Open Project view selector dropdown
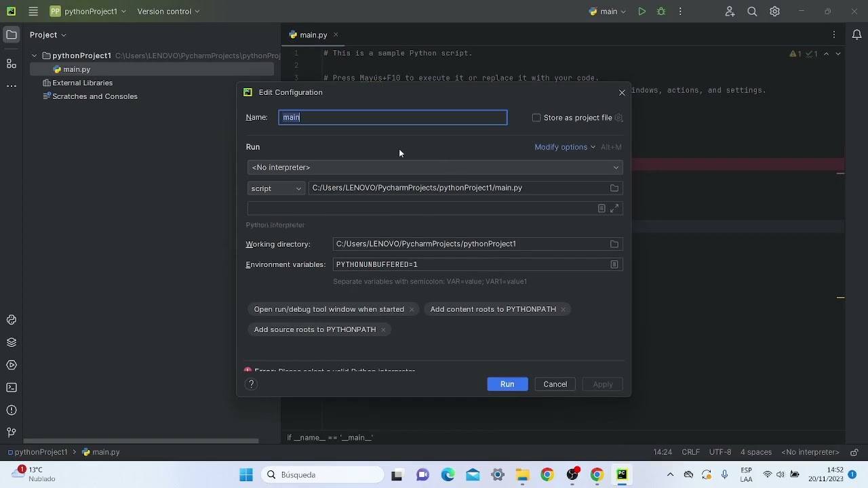Image resolution: width=868 pixels, height=488 pixels. tap(48, 35)
